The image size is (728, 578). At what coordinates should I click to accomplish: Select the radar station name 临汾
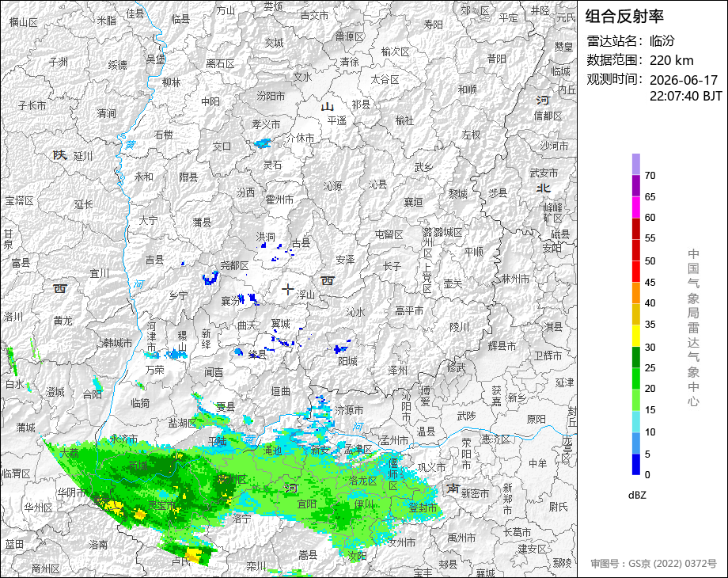[x=662, y=41]
